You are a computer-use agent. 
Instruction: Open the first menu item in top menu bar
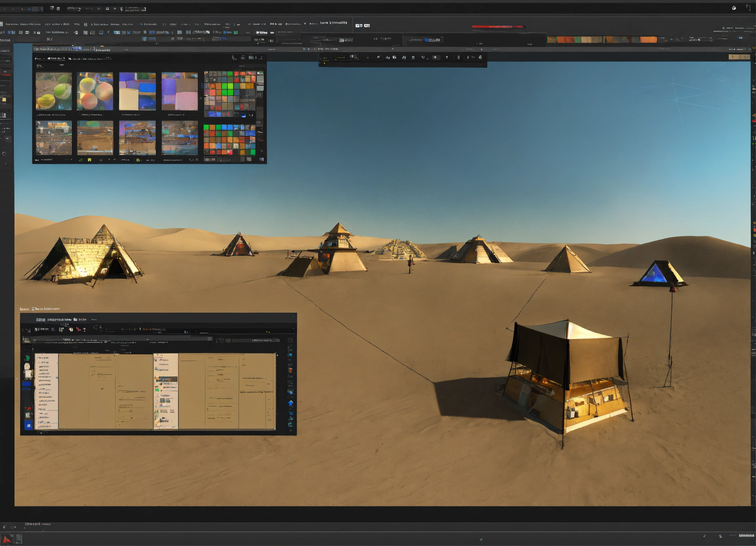click(12, 24)
